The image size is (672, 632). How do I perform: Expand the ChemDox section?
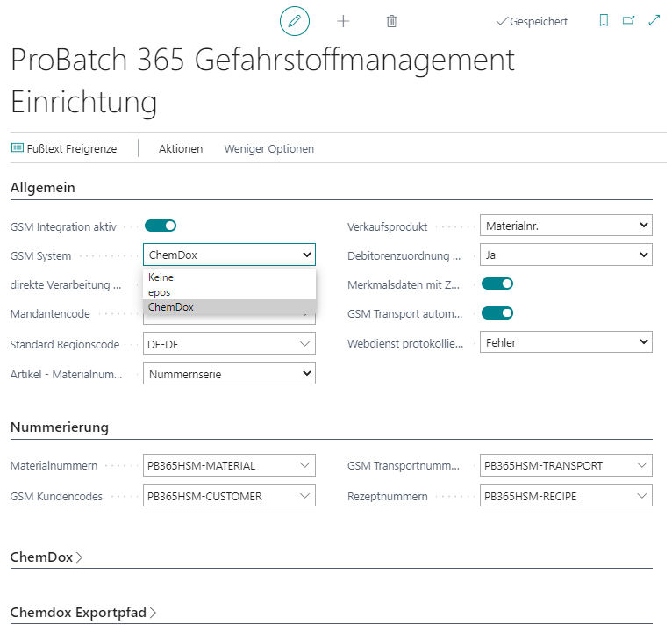point(46,557)
